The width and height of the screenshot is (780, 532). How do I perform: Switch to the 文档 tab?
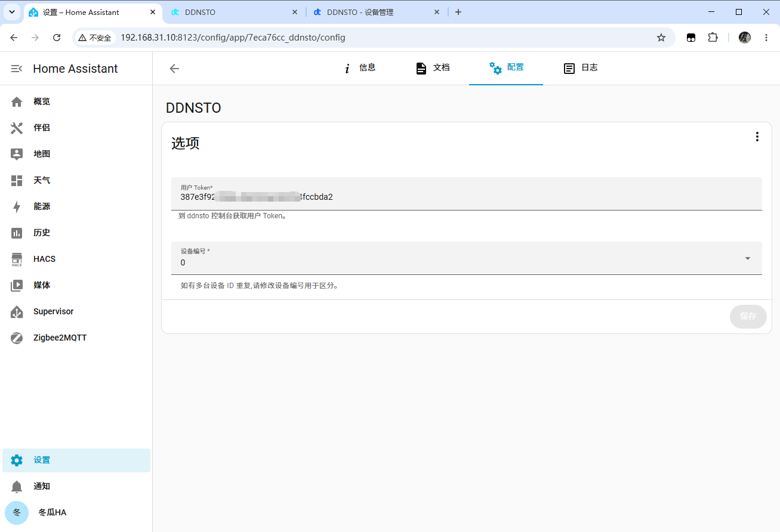click(x=433, y=68)
